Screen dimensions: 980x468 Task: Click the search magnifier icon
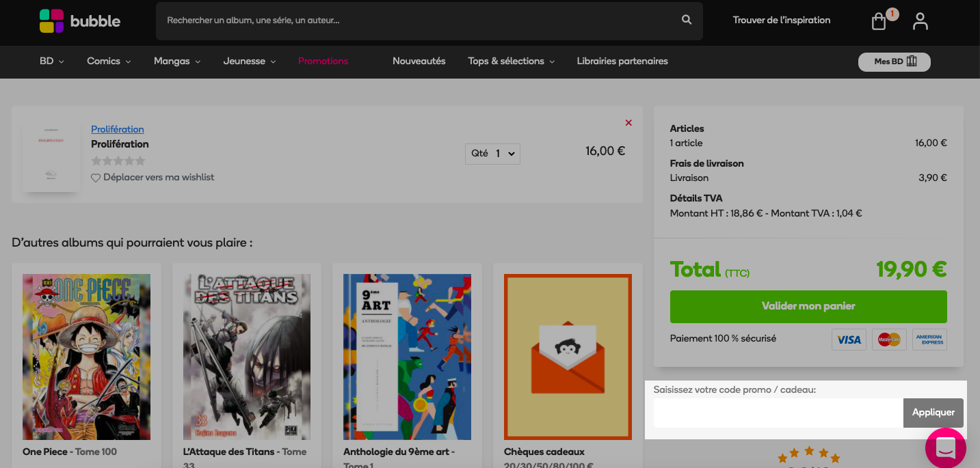pyautogui.click(x=687, y=20)
